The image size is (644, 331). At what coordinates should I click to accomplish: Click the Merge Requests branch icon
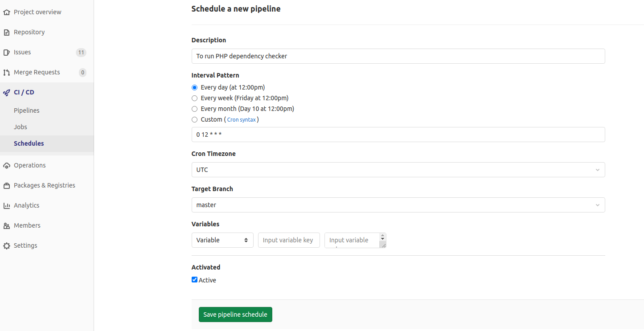[x=6, y=72]
